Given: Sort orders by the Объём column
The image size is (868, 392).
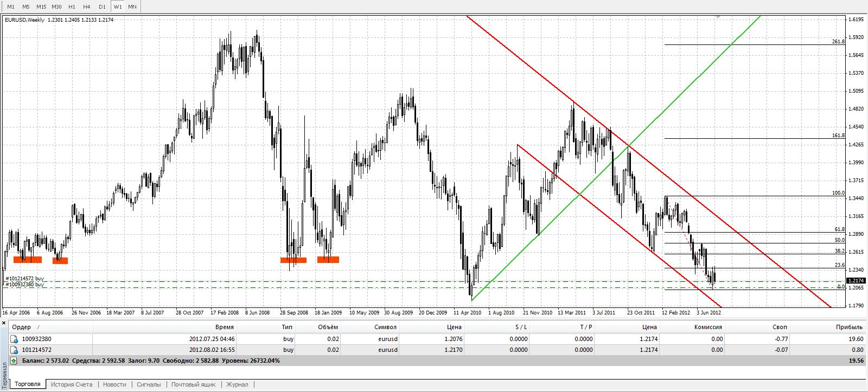Looking at the screenshot, I should [x=318, y=327].
